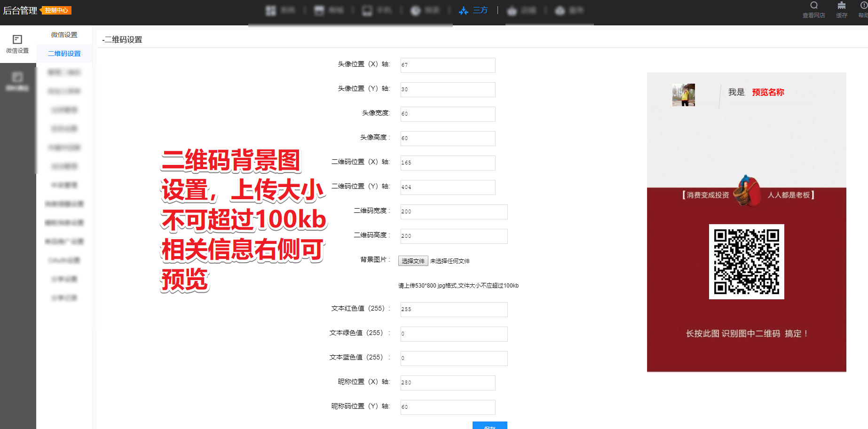This screenshot has width=868, height=429.
Task: Click the 人人都是老板】 slogan text
Action: pos(792,195)
